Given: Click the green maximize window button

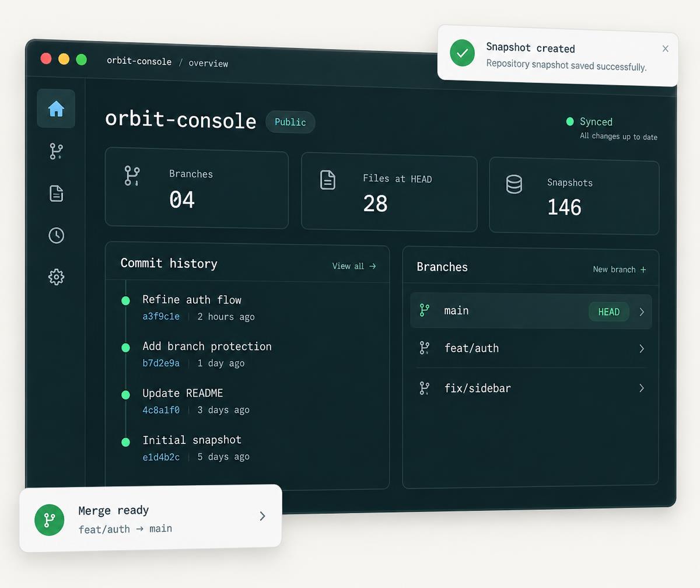Looking at the screenshot, I should click(x=82, y=60).
